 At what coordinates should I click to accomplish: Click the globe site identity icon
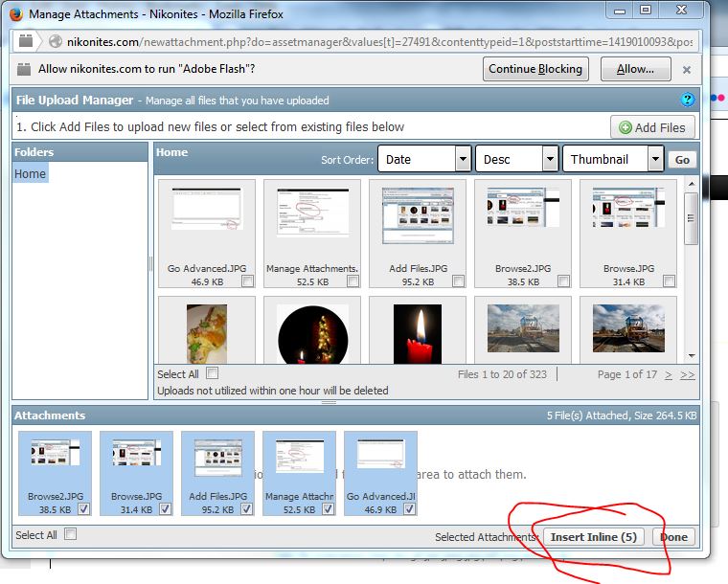[x=55, y=42]
